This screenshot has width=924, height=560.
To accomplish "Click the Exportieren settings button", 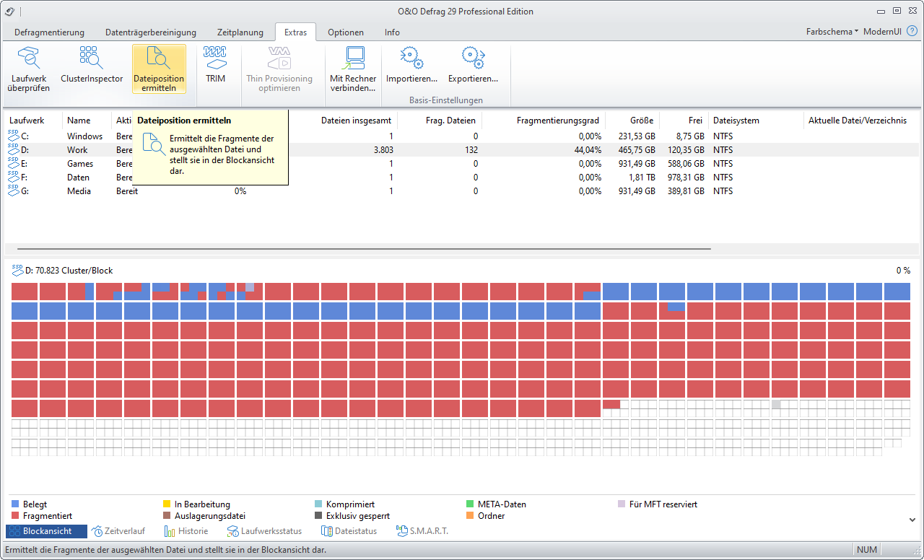I will [473, 65].
